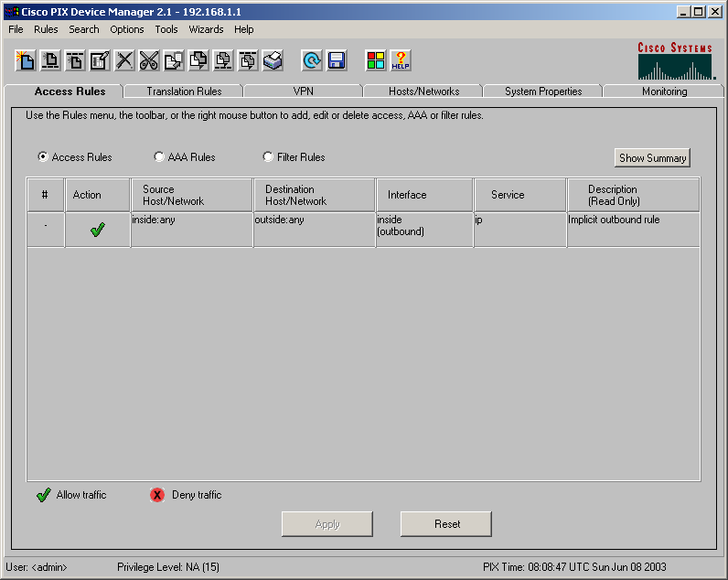
Task: Click the Add New Rule toolbar icon
Action: (26, 60)
